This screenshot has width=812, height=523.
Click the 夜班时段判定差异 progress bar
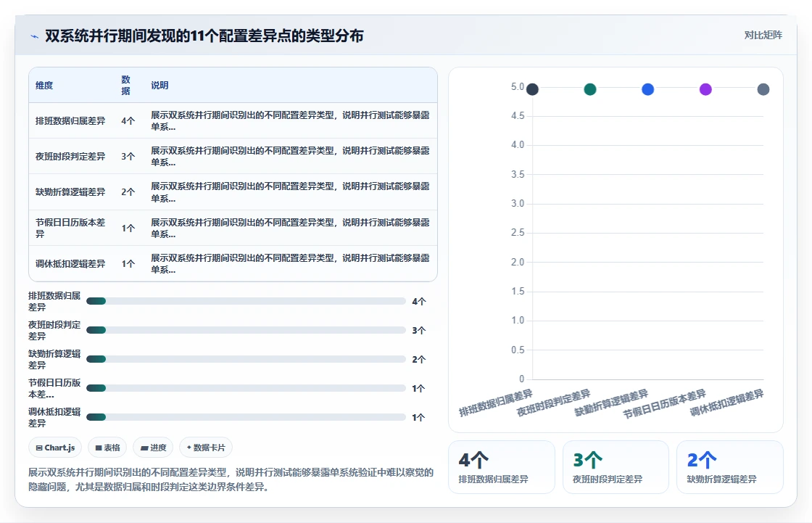[x=246, y=330]
